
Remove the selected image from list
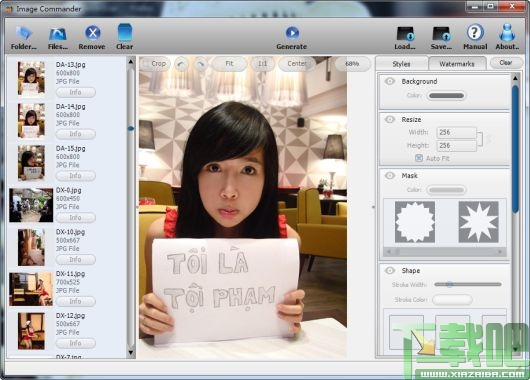tap(92, 38)
